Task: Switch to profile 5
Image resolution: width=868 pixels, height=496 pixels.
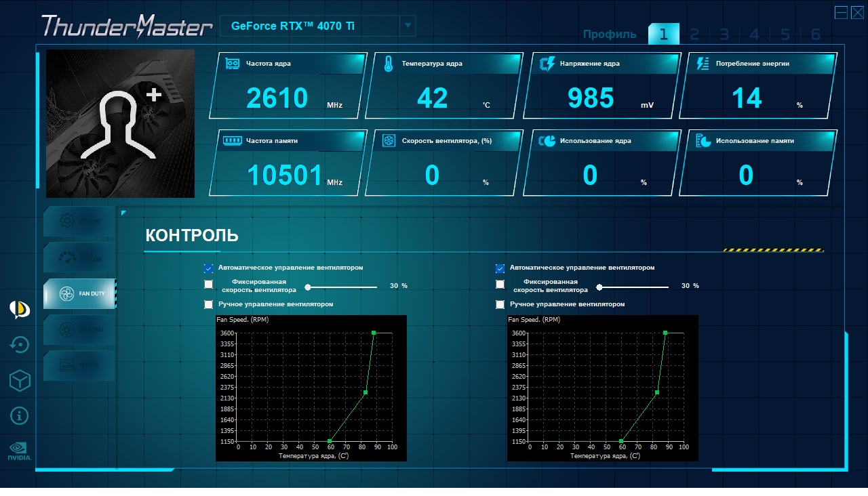Action: click(785, 35)
